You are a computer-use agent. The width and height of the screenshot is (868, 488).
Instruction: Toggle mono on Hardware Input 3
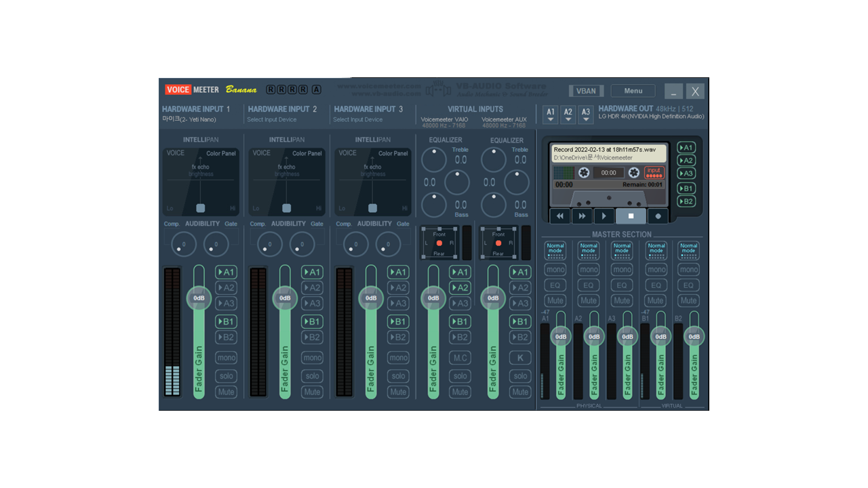tap(398, 357)
